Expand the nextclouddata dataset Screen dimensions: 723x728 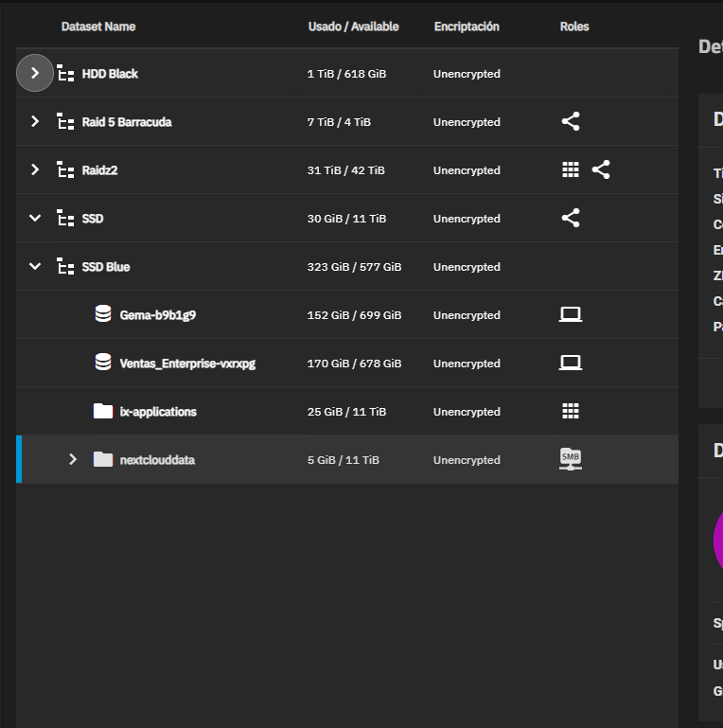click(72, 459)
